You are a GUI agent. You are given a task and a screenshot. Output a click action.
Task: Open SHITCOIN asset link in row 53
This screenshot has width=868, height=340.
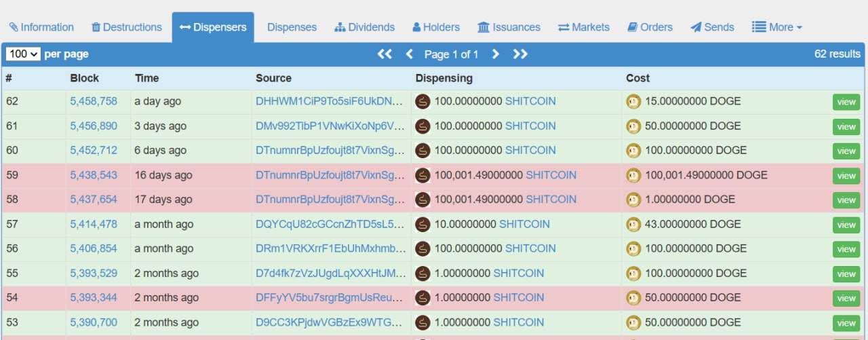point(519,322)
